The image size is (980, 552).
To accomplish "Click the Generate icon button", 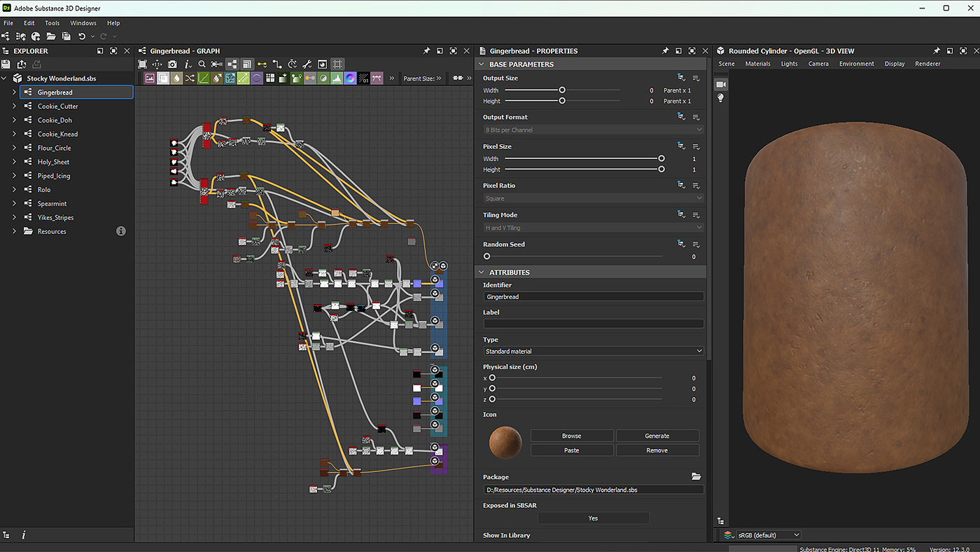I will point(657,436).
